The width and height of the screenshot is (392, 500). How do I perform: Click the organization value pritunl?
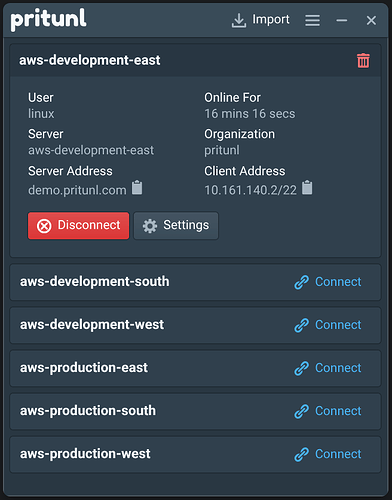click(222, 150)
